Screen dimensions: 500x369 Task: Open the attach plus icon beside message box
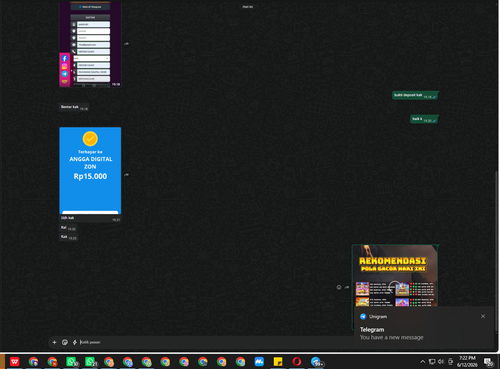[54, 342]
